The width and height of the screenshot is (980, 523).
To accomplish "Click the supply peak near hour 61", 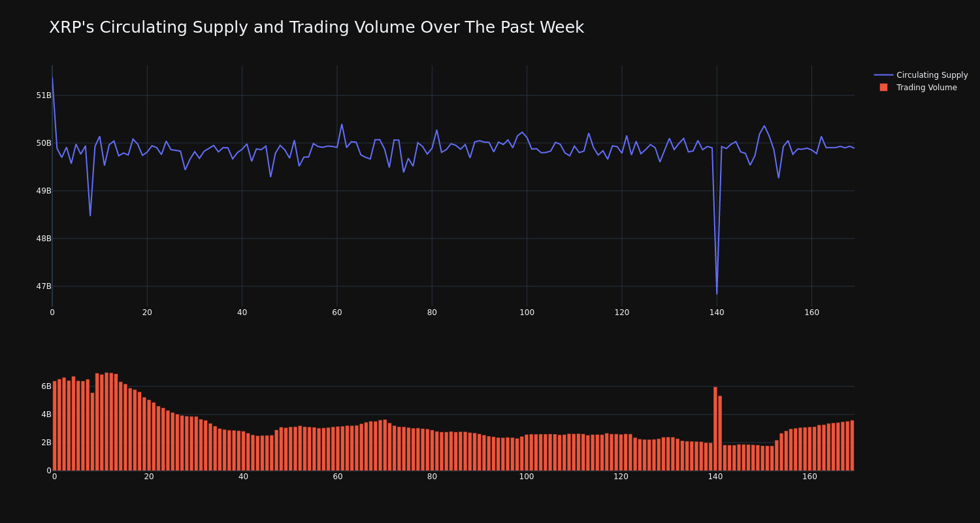I will [x=342, y=125].
